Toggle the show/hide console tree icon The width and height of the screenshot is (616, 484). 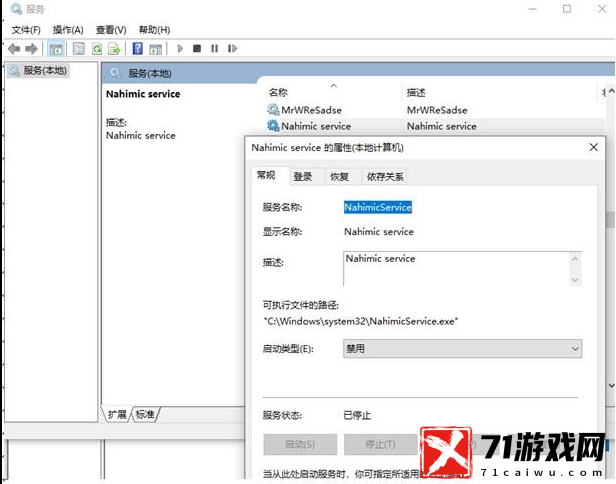pos(56,49)
